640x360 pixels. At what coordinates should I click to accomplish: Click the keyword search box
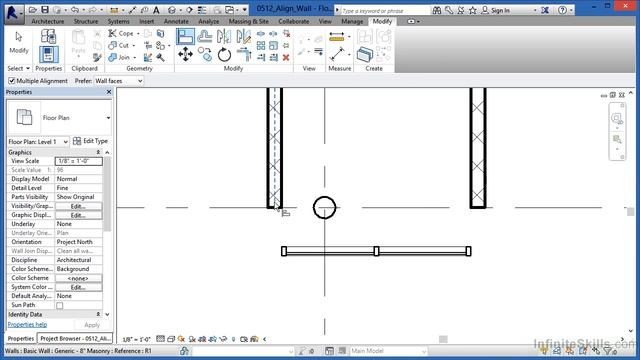385,10
